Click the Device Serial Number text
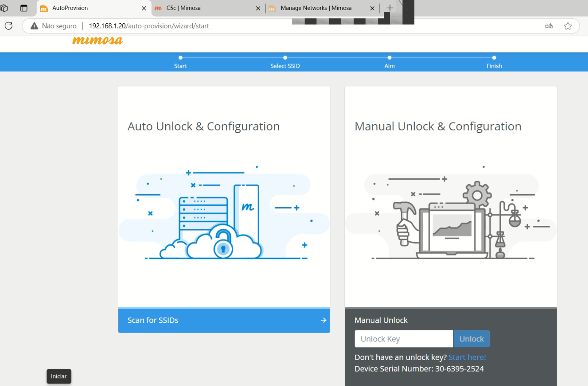588x386 pixels. point(419,369)
